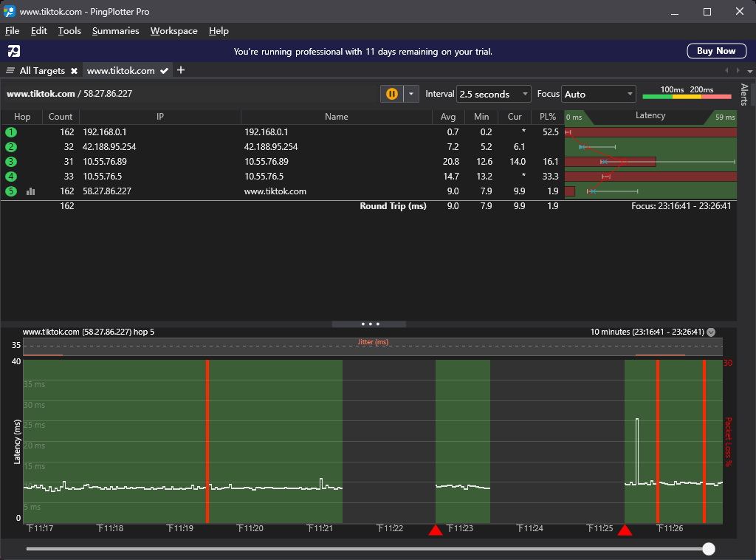Click the hop 5 graph bars icon
756x560 pixels.
click(31, 191)
